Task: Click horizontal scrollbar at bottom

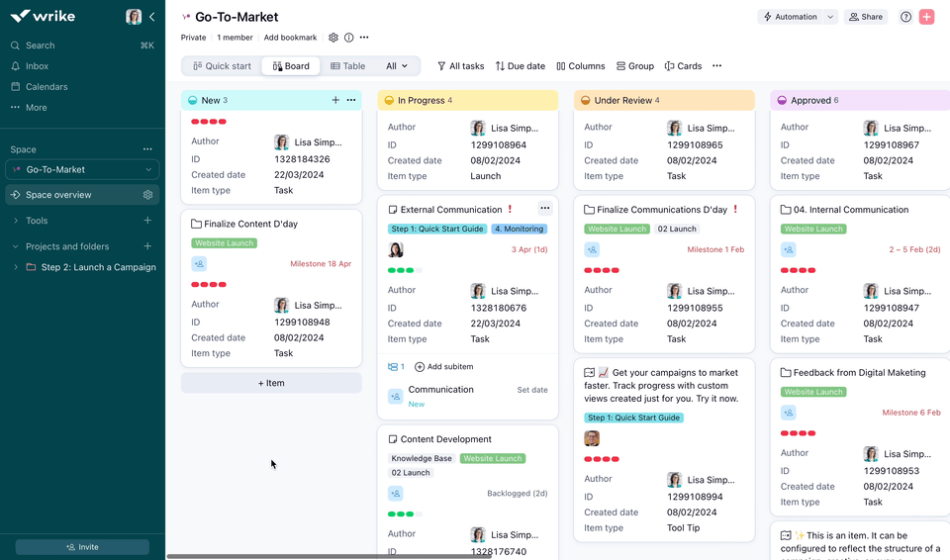Action: click(x=330, y=556)
